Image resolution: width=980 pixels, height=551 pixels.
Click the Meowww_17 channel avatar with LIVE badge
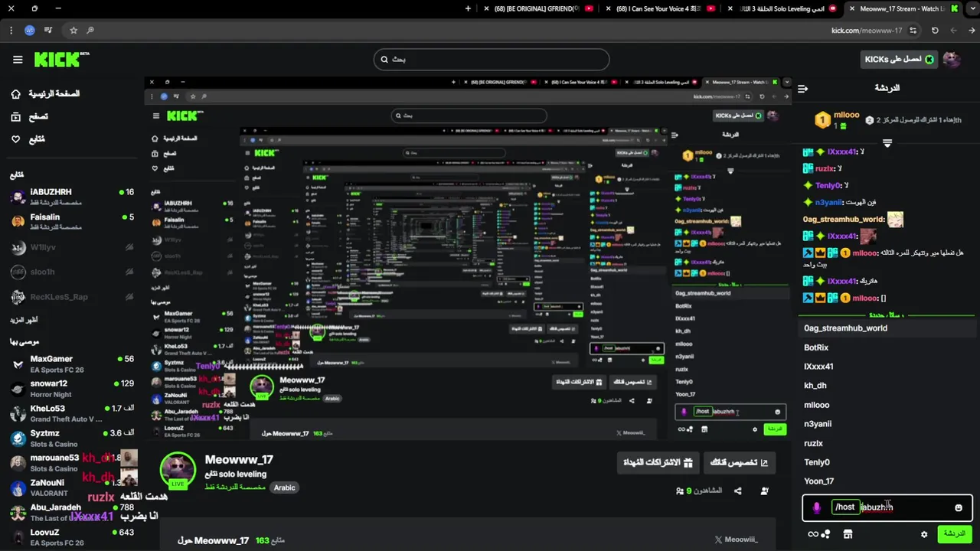click(x=178, y=471)
